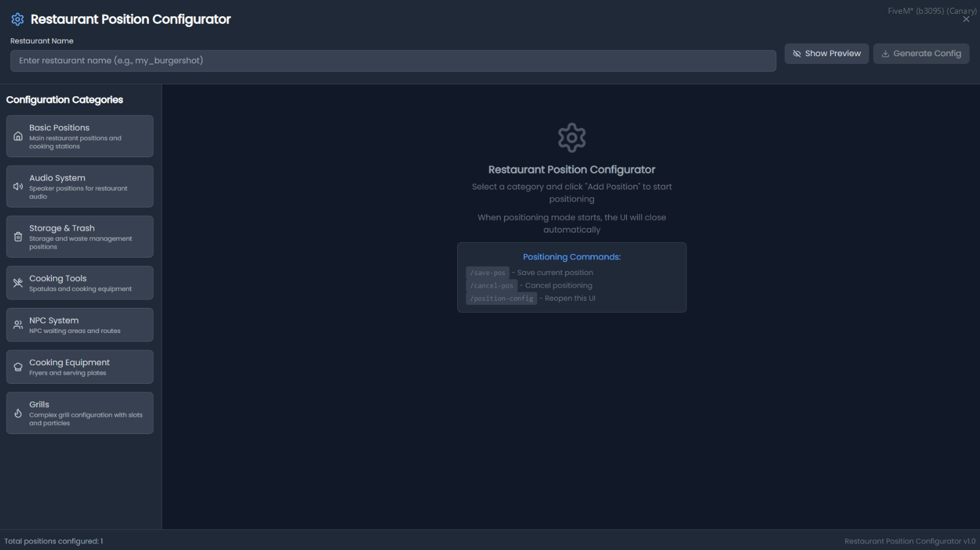The image size is (980, 550).
Task: Select the Grills category label
Action: tap(39, 405)
